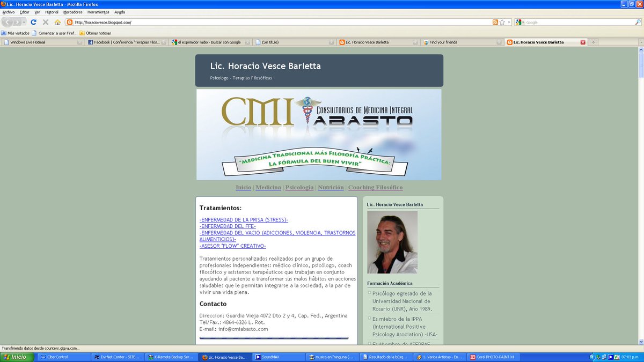
Task: Open the new tab plus button
Action: [x=593, y=42]
